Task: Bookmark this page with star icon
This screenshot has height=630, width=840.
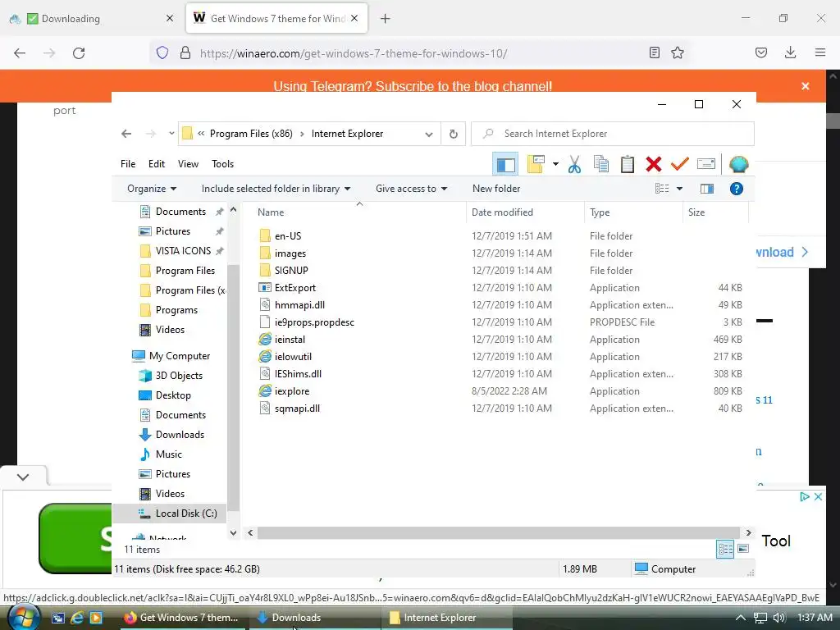Action: 678,52
